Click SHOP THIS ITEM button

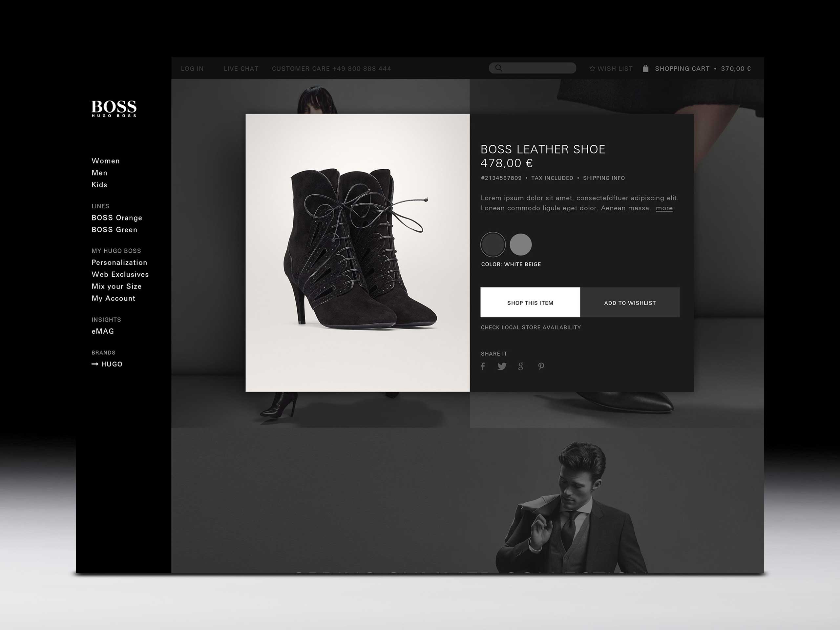pyautogui.click(x=530, y=302)
